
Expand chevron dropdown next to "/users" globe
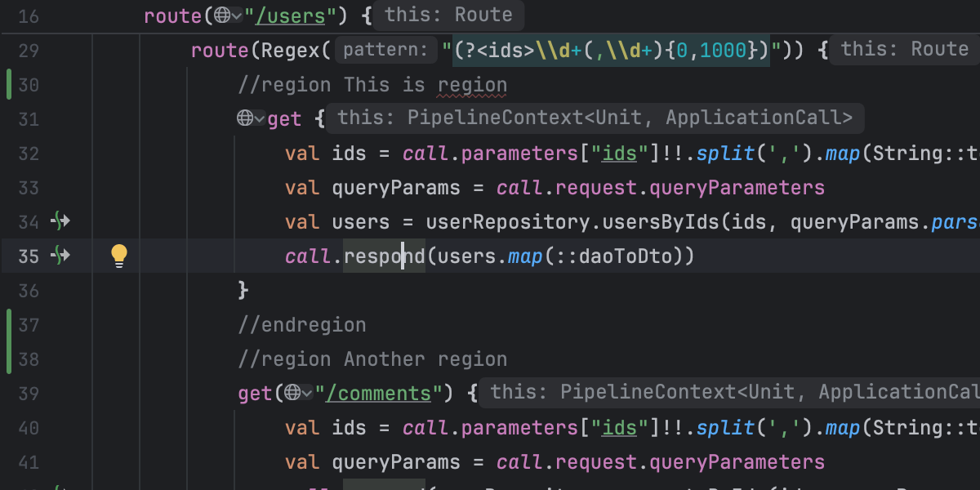coord(237,16)
